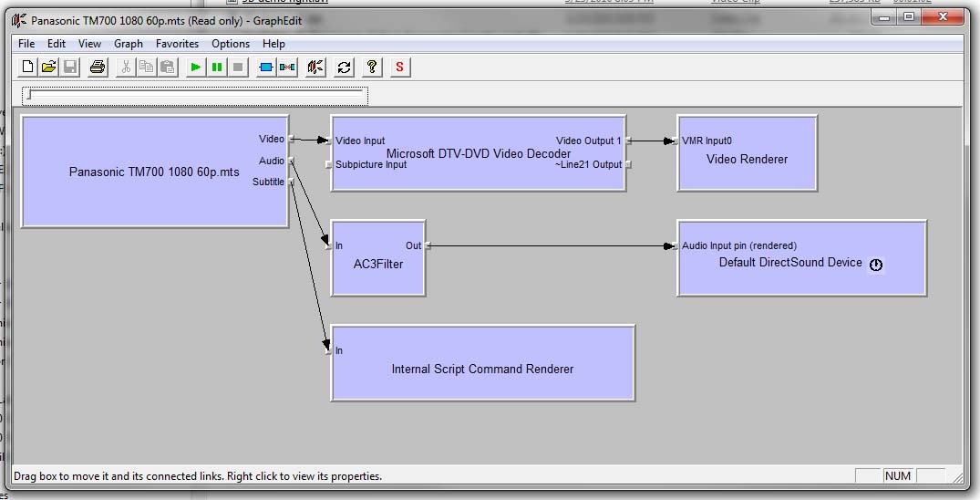Click the Script Command Renderer In pin

[329, 350]
